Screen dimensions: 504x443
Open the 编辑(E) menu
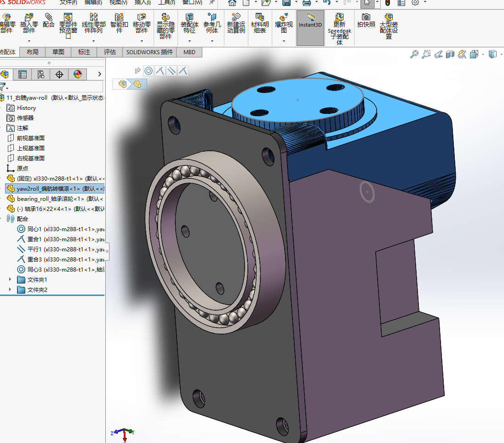(93, 3)
